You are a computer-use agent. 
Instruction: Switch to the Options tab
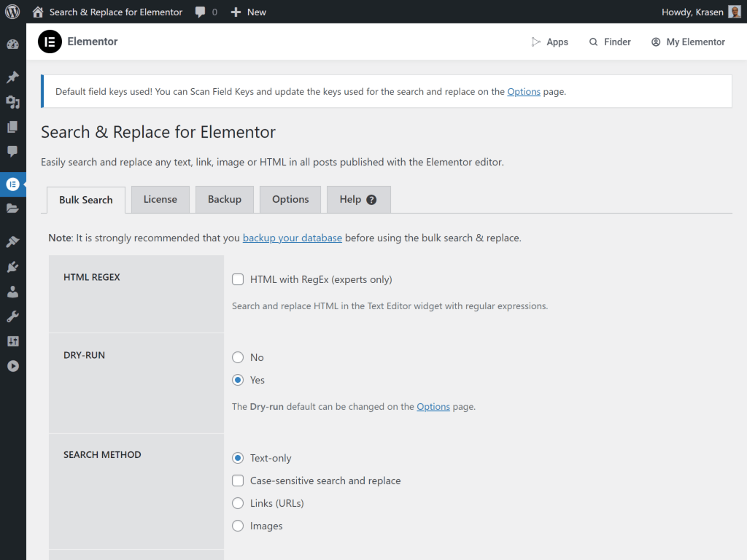290,200
